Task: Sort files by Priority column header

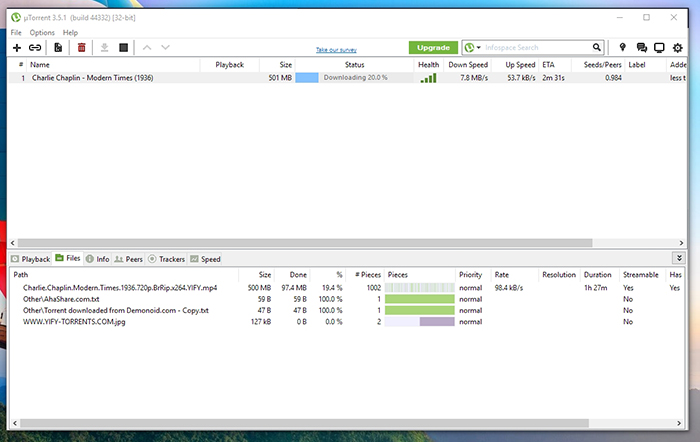Action: pos(471,275)
